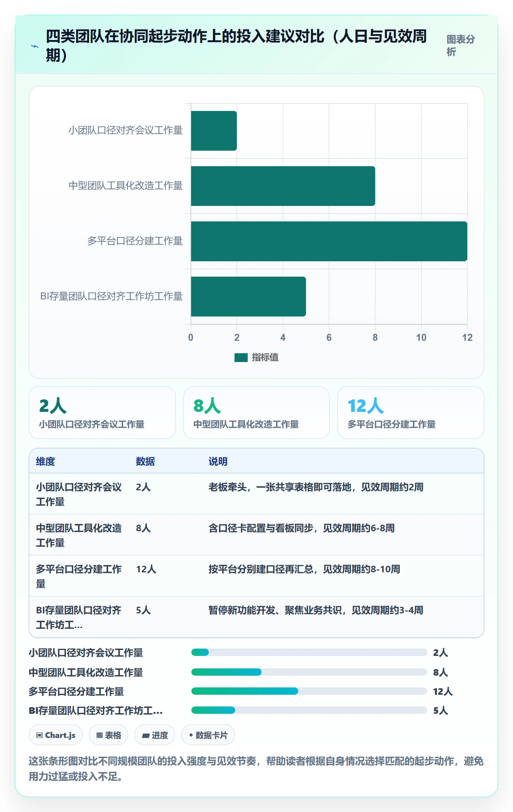
Task: Click the 数据 table column header
Action: pyautogui.click(x=145, y=461)
